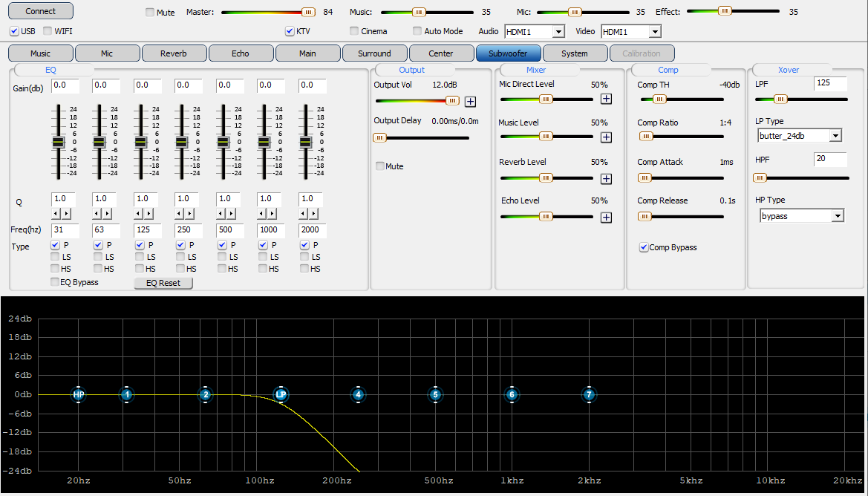Select the HP node on the graph

coord(79,395)
